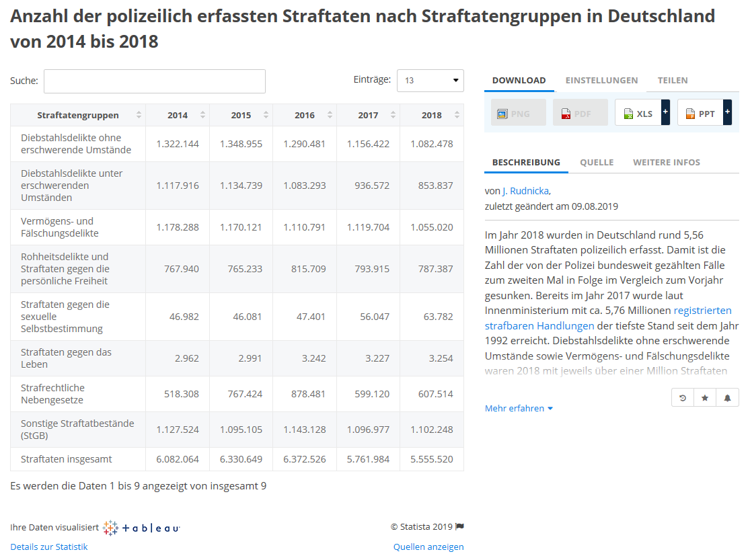Image resolution: width=750 pixels, height=560 pixels.
Task: Download the statistic as PPT
Action: point(700,114)
